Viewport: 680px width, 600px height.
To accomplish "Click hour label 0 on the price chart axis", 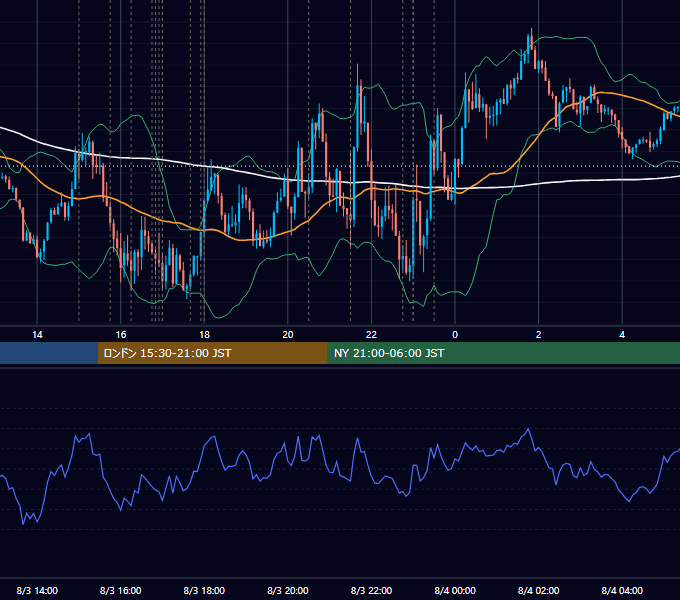I will (x=455, y=335).
